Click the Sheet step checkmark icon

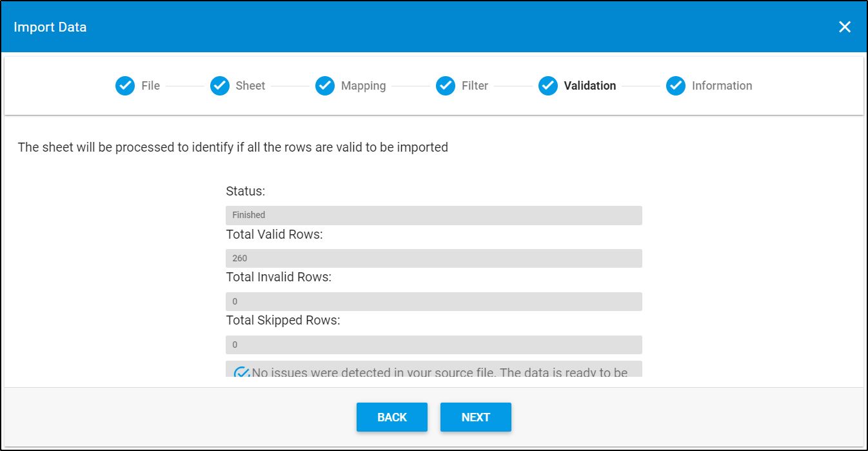(x=219, y=85)
